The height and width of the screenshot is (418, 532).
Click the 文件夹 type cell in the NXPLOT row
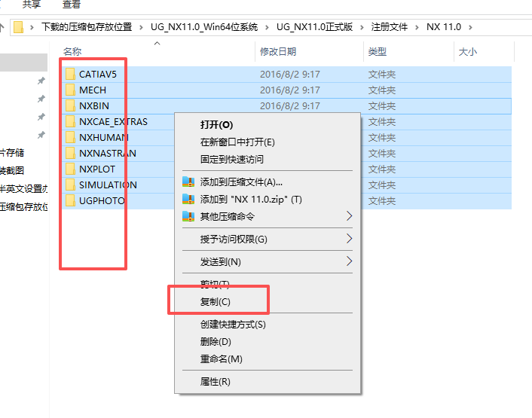point(382,169)
